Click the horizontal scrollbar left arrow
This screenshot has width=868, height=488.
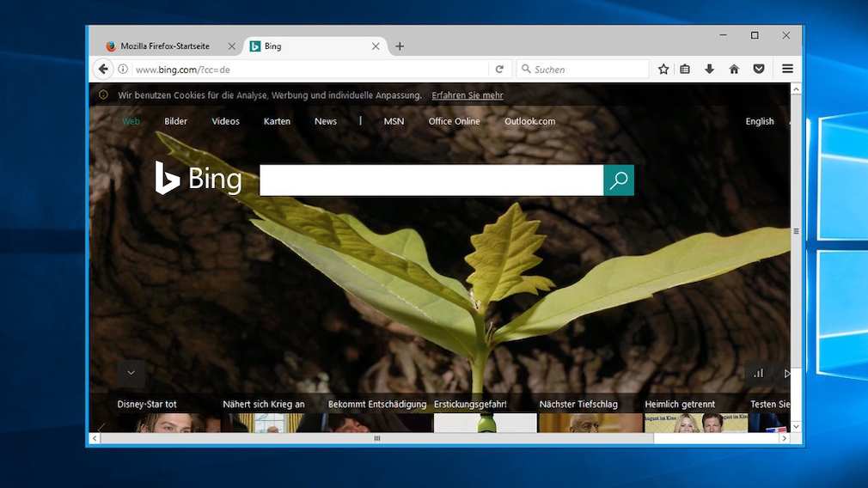tap(95, 438)
